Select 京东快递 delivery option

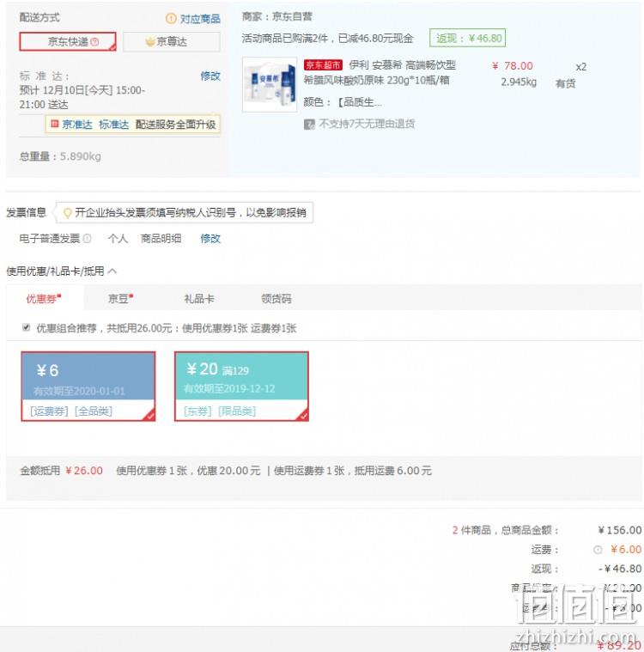tap(68, 41)
